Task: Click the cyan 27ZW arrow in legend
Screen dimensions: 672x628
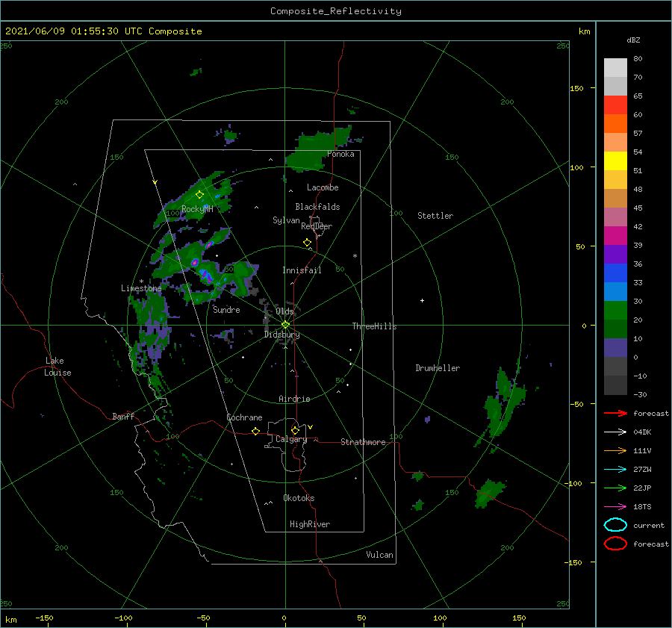Action: [x=615, y=470]
